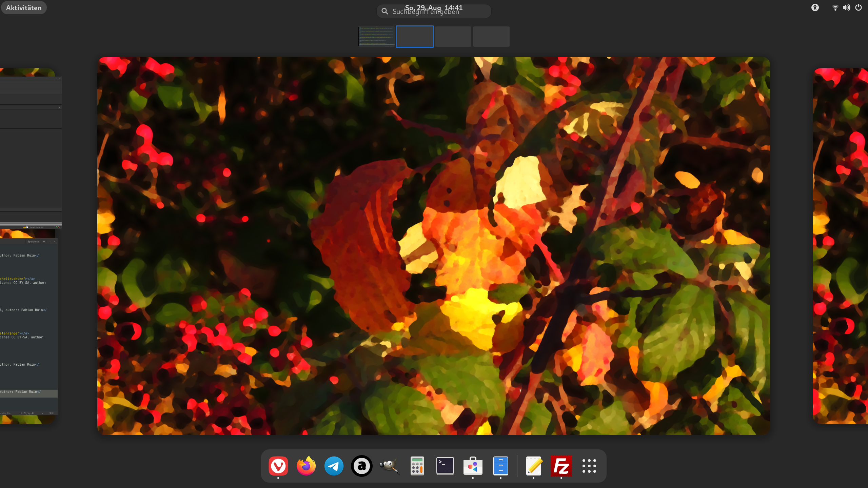Toggle the accessibility menu in the top bar
868x488 pixels.
point(815,7)
